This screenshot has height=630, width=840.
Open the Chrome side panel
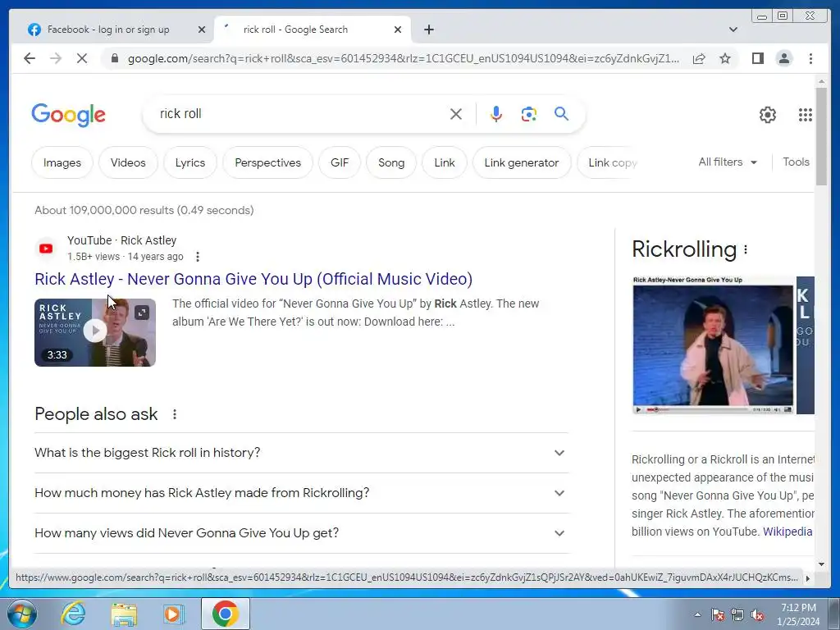click(757, 58)
